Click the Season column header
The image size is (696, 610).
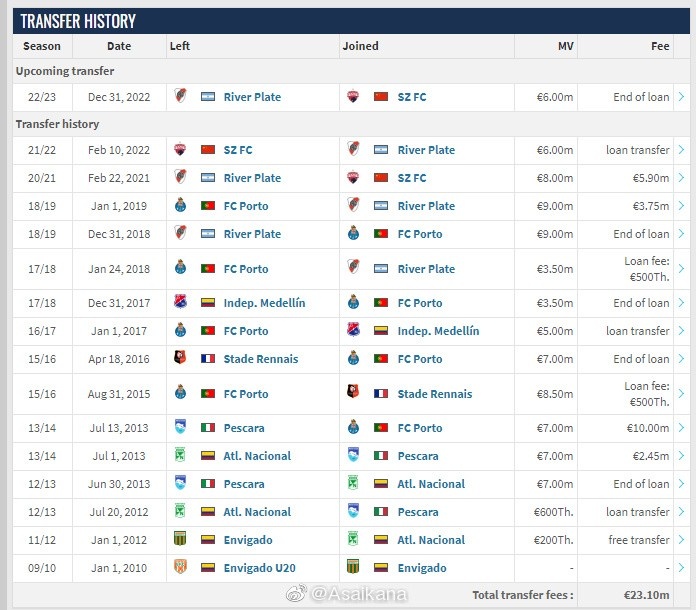[x=42, y=46]
